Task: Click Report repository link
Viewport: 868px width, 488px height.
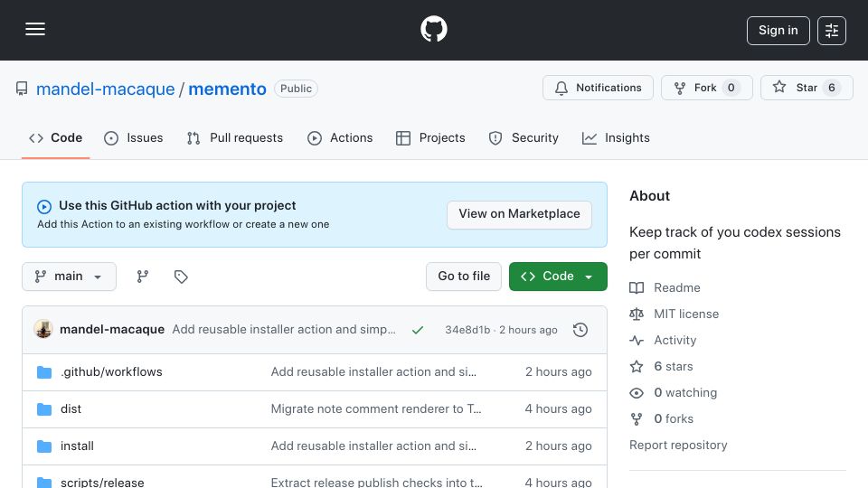Action: (x=678, y=445)
